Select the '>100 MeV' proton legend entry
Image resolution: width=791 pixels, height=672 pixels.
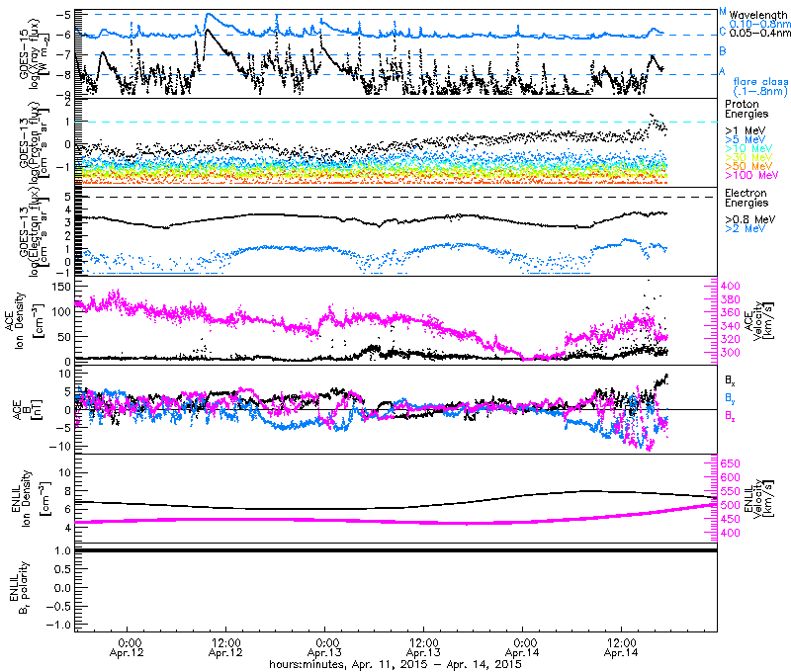click(751, 175)
